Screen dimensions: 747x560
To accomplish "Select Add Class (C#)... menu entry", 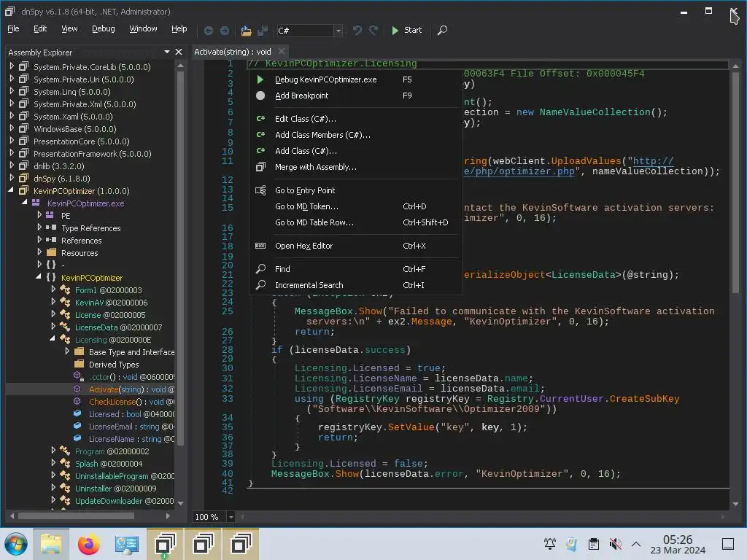I will click(355, 151).
